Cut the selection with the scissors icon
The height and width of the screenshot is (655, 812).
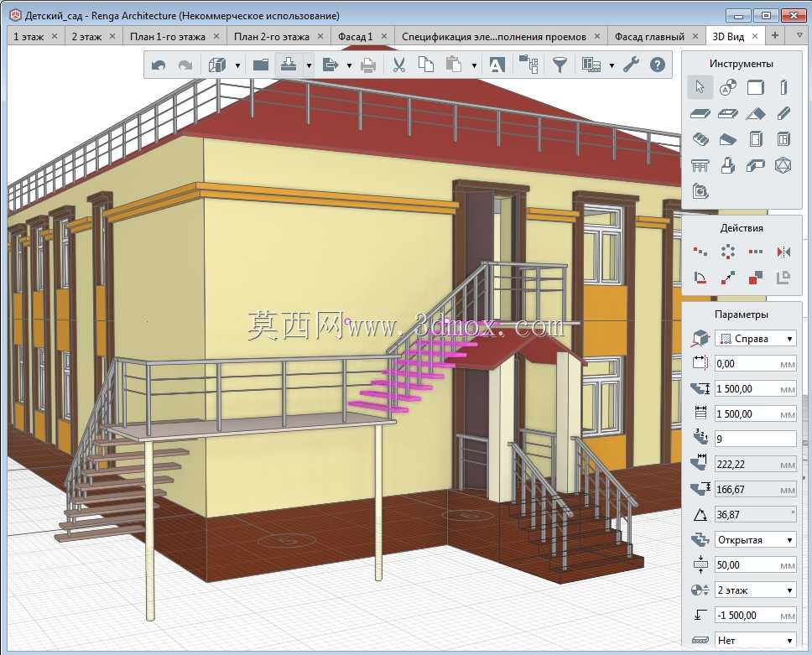coord(398,65)
